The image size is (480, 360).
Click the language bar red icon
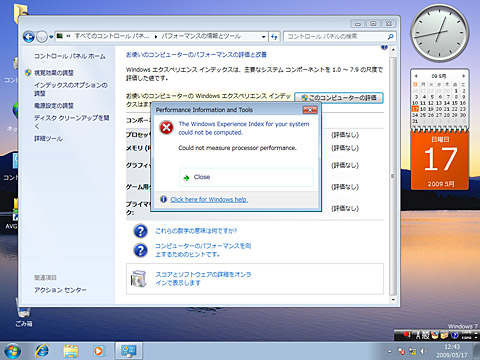pyautogui.click(x=406, y=334)
